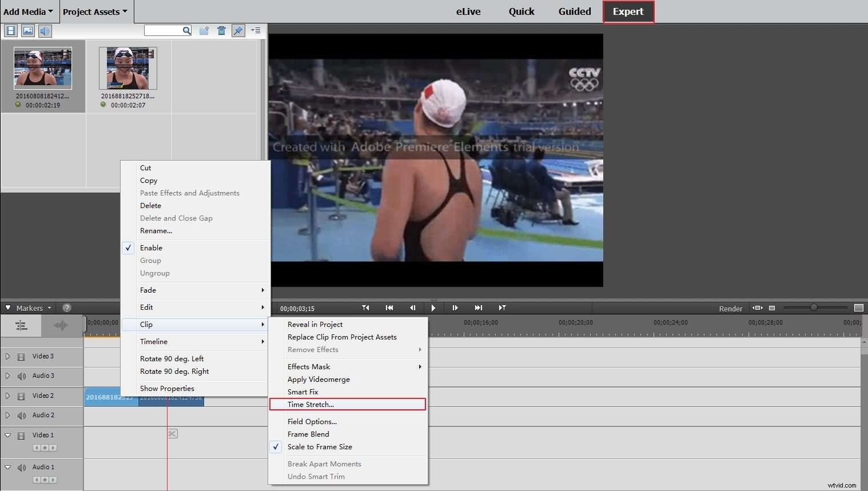The image size is (868, 491).
Task: Click the trash bin icon in Project Assets
Action: (222, 30)
